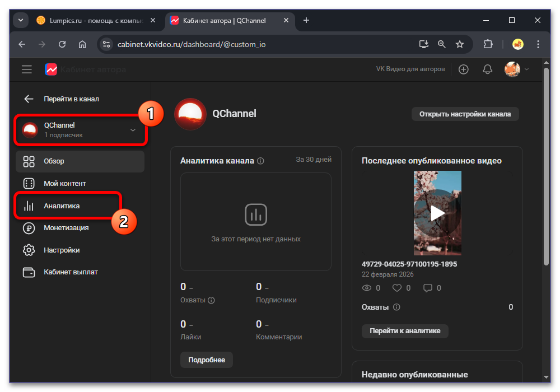Select QChannel in the sidebar channel switcher
This screenshot has height=392, width=560.
80,130
